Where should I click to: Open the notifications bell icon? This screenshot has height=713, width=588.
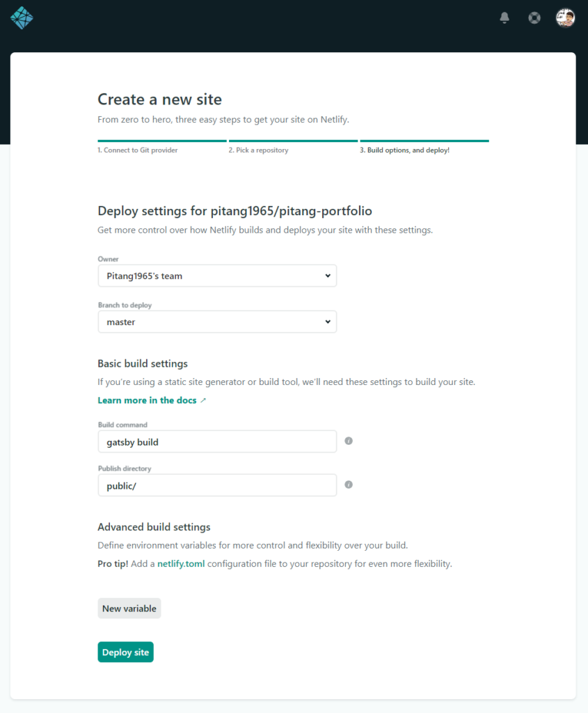point(504,17)
